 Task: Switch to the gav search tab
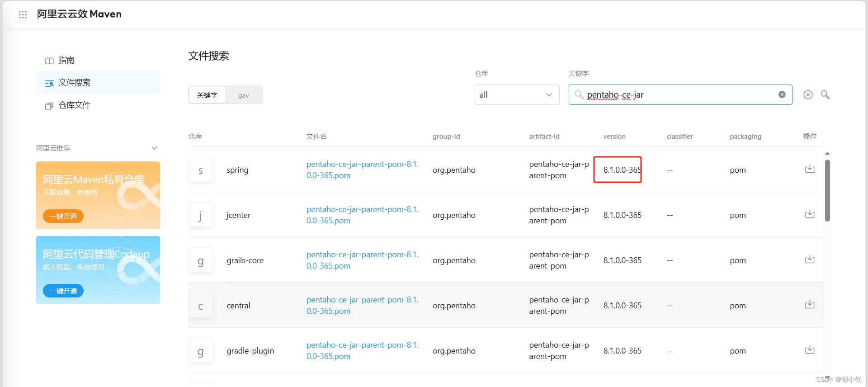[244, 95]
